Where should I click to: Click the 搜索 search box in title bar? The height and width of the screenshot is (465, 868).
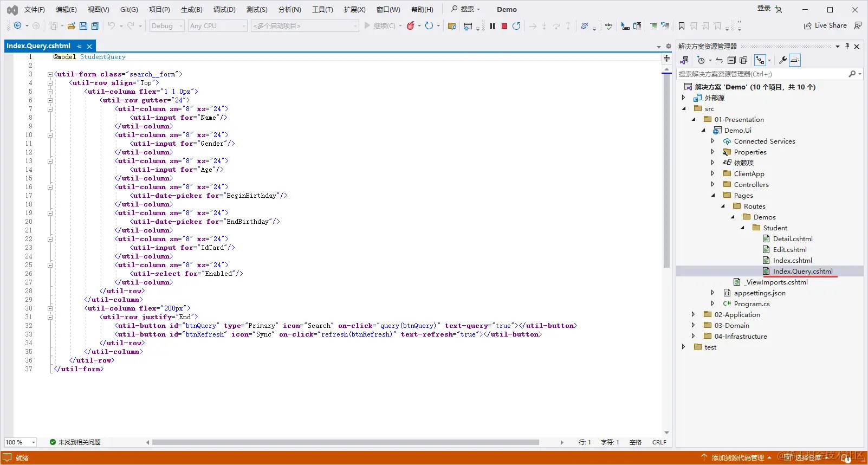[466, 9]
